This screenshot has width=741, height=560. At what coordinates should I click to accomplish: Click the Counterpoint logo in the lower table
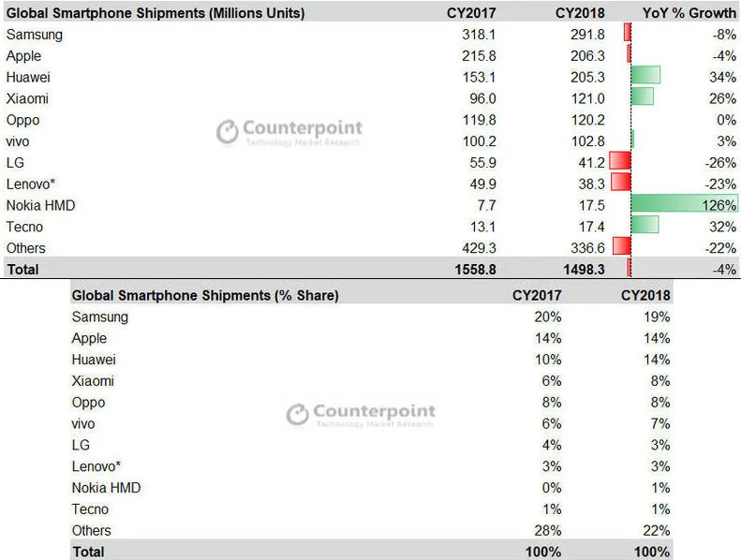coord(361,415)
